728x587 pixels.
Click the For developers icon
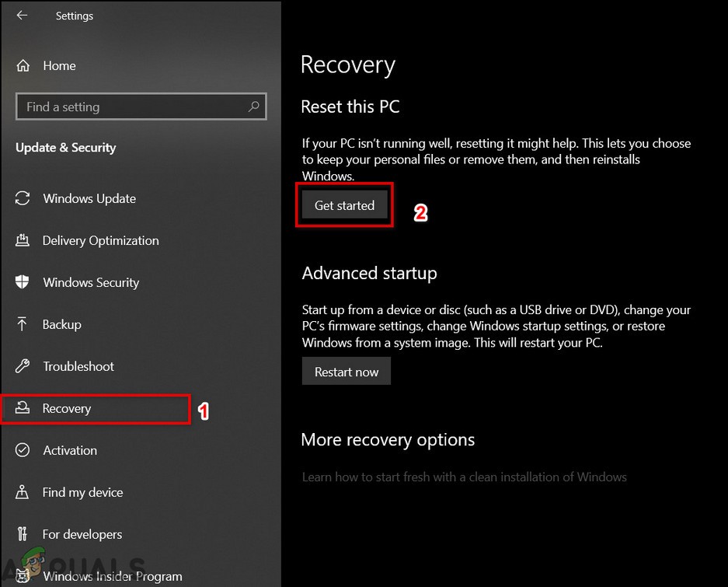coord(23,534)
